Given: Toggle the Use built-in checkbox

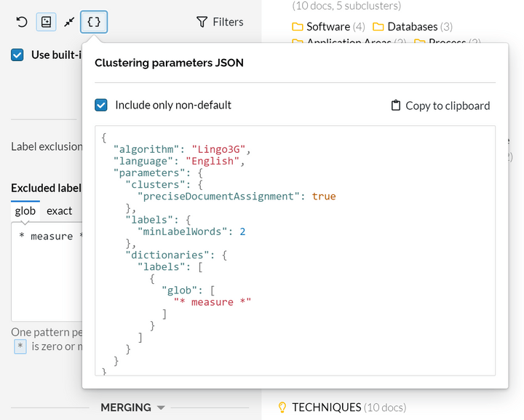Looking at the screenshot, I should 17,55.
